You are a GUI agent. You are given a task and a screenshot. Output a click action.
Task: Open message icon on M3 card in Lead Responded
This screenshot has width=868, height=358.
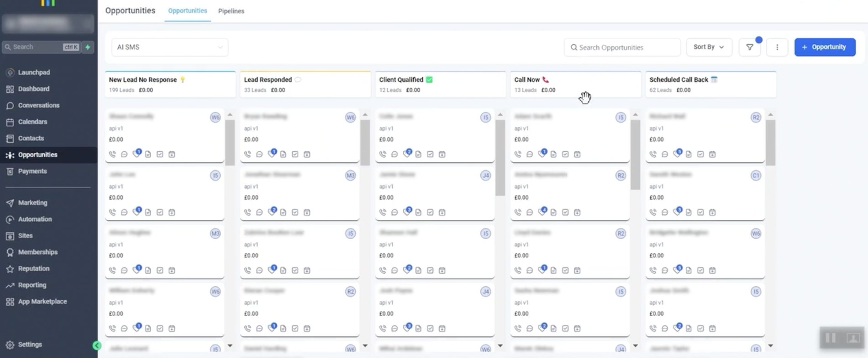[x=259, y=212]
